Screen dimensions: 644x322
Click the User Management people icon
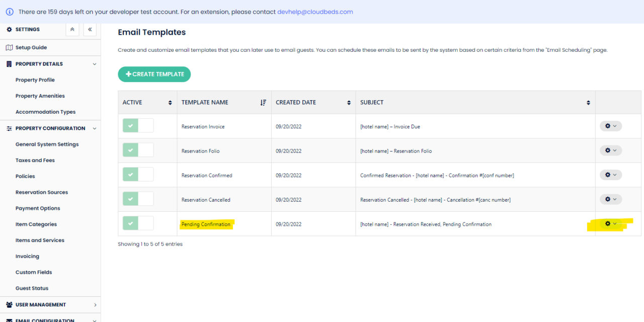click(x=8, y=304)
